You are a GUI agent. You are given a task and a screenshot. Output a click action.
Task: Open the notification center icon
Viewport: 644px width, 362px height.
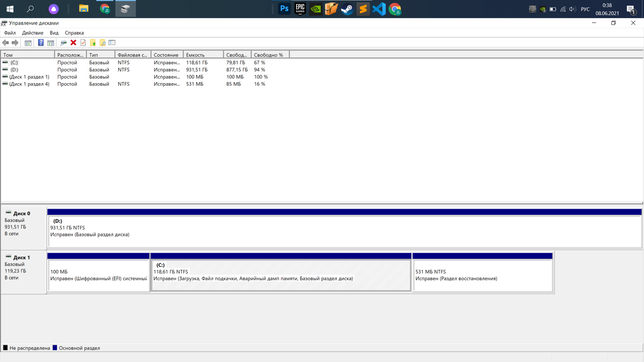tap(631, 9)
